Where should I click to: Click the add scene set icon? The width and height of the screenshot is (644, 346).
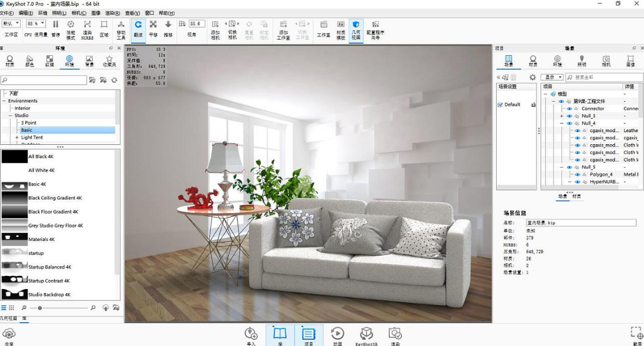[505, 77]
